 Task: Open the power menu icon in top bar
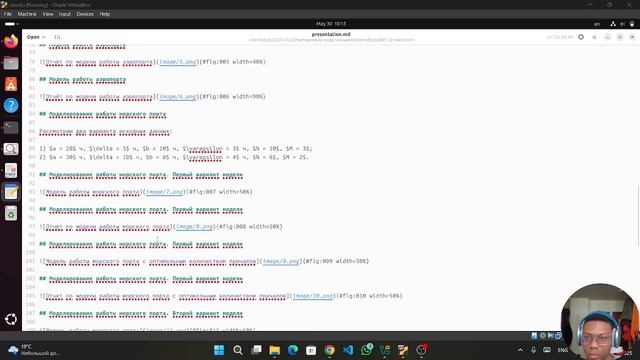(x=632, y=24)
